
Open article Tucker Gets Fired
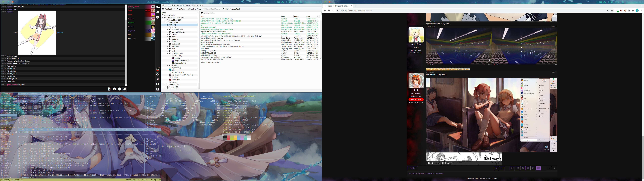click(207, 42)
